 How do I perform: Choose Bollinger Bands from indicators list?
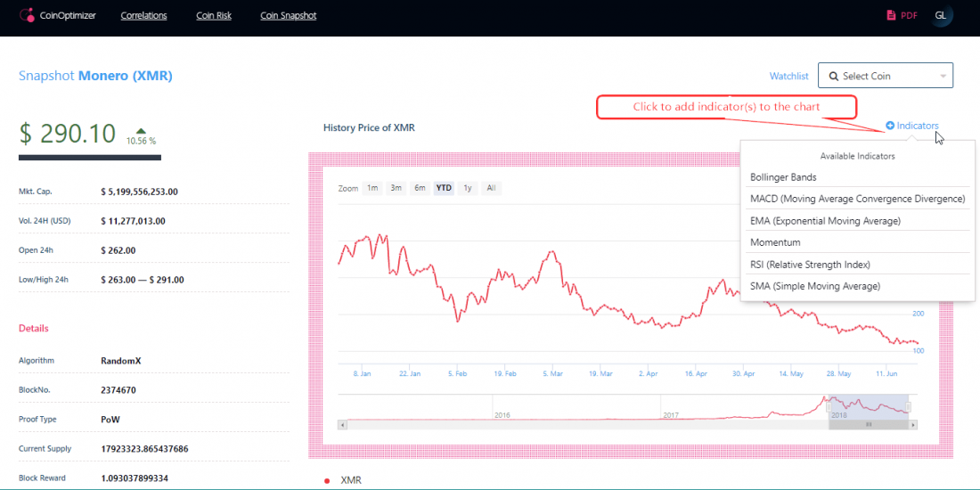pyautogui.click(x=783, y=177)
